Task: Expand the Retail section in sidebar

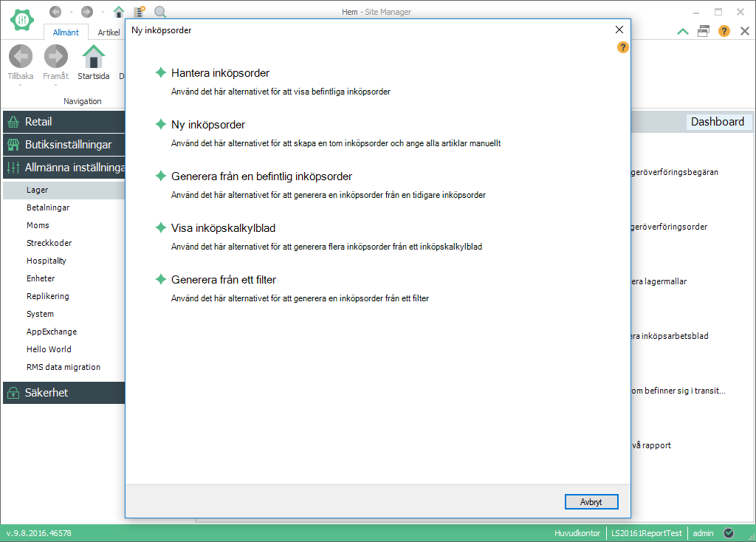Action: (63, 122)
